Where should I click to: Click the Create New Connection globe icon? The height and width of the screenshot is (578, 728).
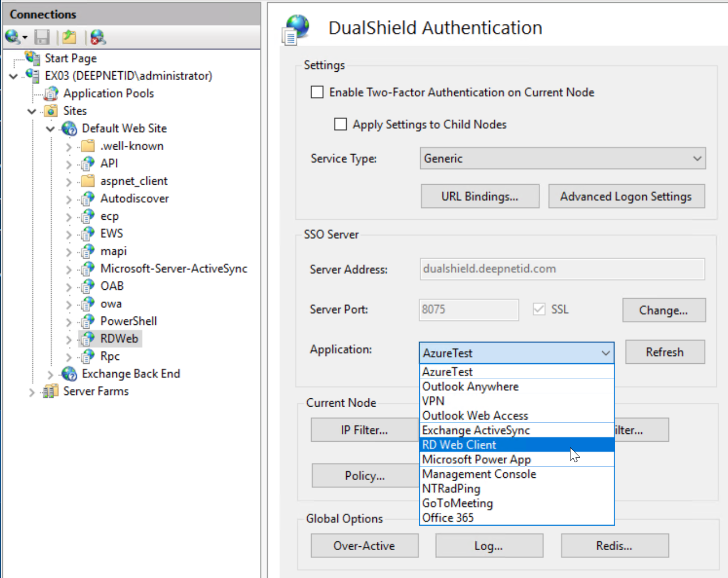12,37
